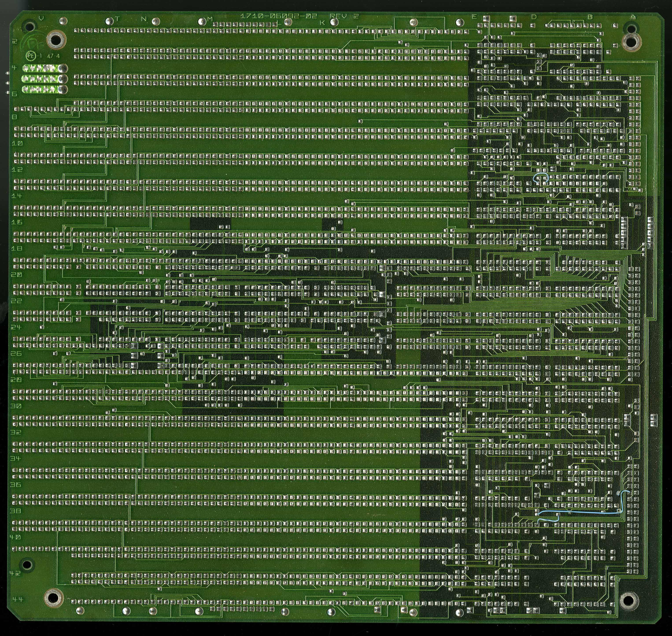The image size is (672, 636).
Task: Click the column letter D
Action: coord(534,17)
